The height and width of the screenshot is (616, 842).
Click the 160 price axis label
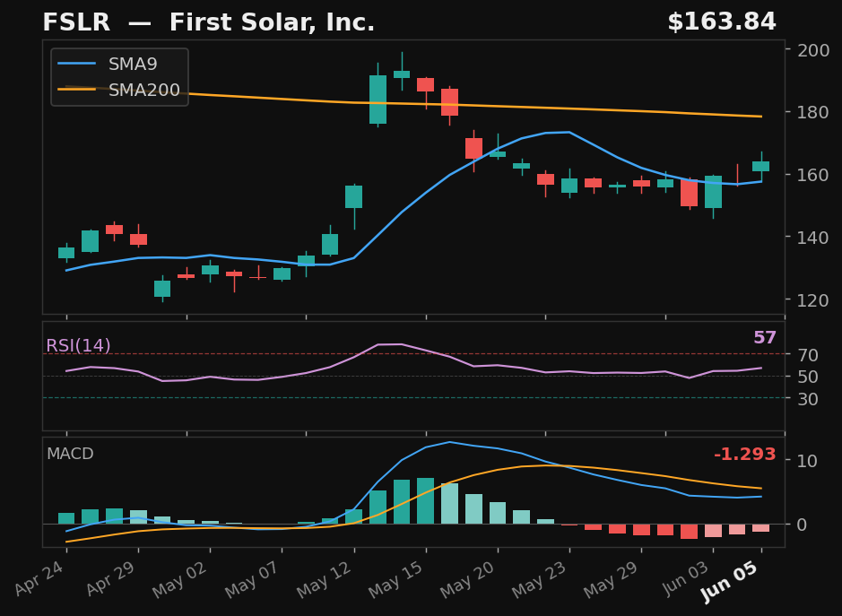coord(813,175)
